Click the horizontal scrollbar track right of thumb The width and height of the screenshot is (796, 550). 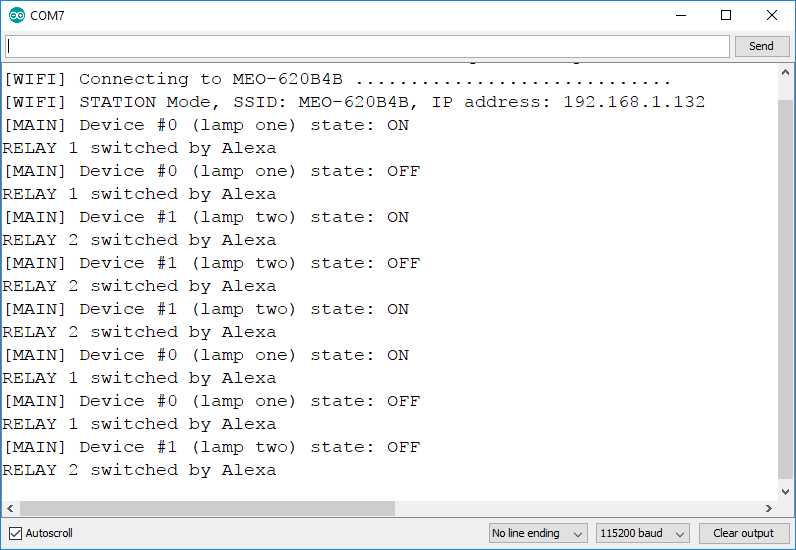[580, 508]
